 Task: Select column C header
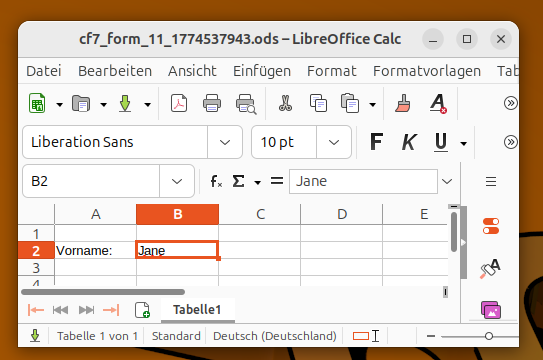click(x=260, y=214)
